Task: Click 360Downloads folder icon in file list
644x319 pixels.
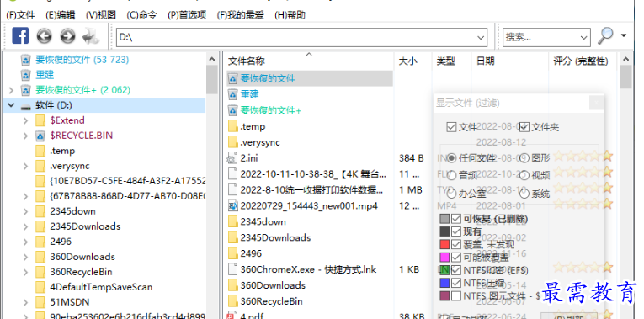Action: point(233,285)
